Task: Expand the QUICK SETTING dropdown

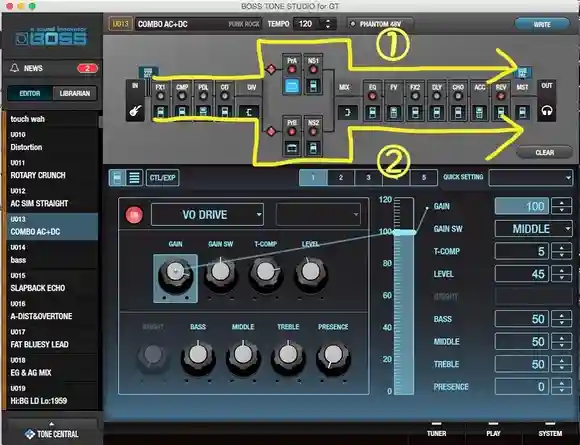Action: click(x=530, y=178)
